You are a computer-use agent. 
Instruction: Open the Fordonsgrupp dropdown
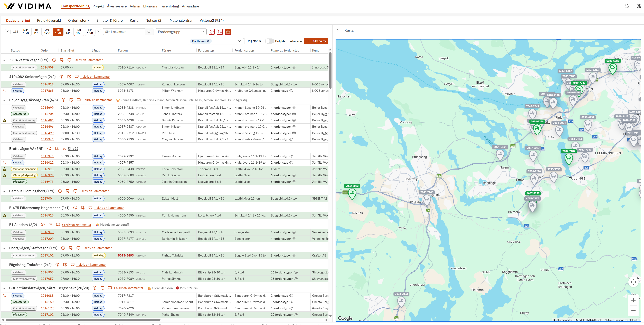(x=181, y=32)
